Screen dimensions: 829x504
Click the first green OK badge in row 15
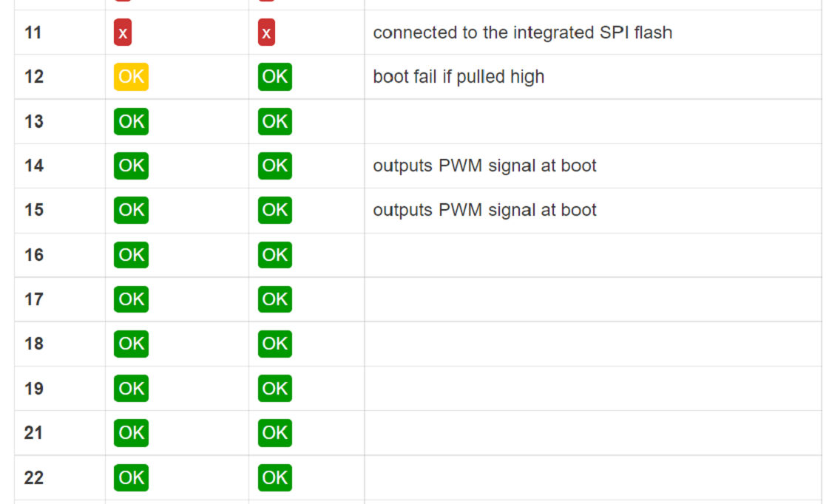click(x=131, y=210)
